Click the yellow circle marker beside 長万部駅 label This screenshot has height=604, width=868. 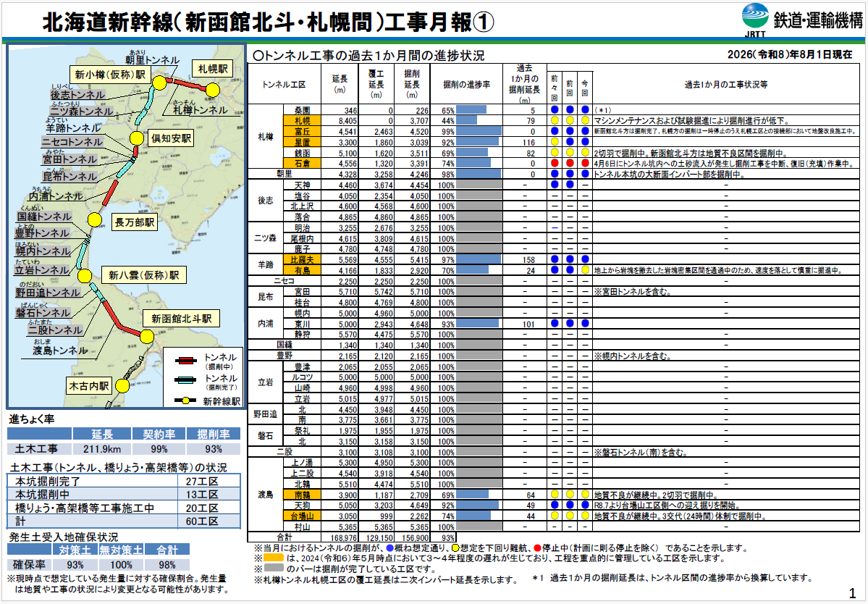click(95, 219)
